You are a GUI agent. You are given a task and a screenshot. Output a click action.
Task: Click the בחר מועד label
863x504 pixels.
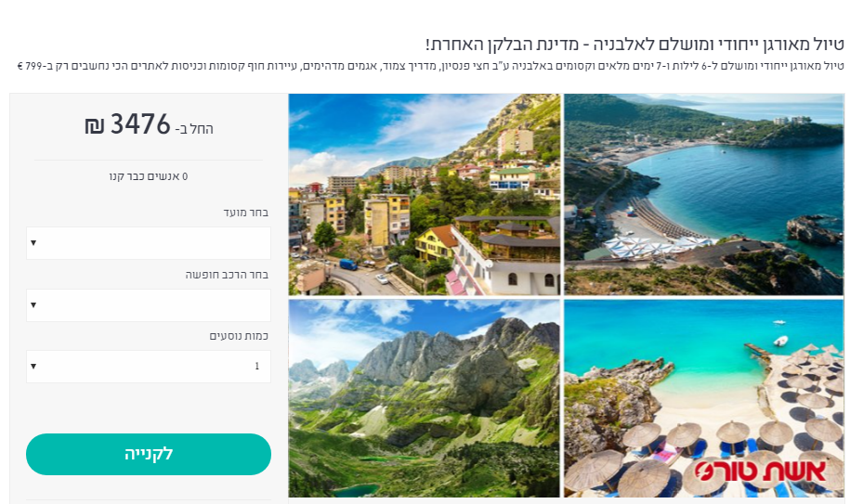245,213
